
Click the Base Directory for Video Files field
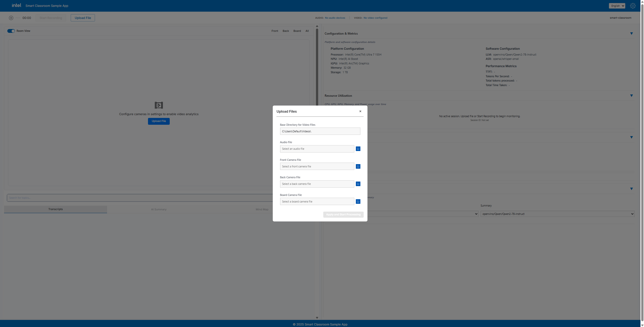tap(320, 131)
